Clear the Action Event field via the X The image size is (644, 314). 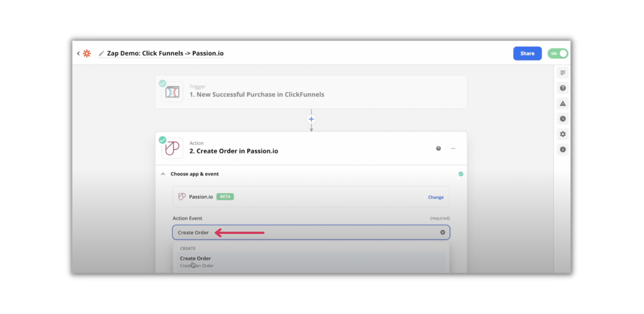(442, 232)
